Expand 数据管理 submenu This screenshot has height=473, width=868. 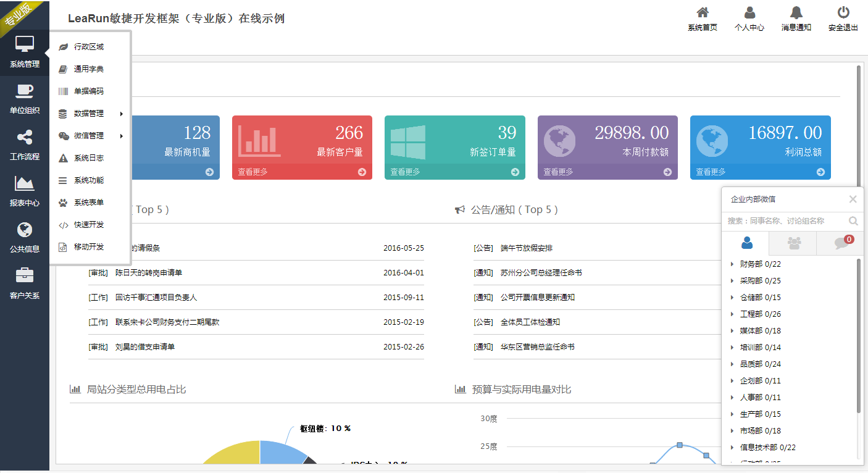[90, 114]
